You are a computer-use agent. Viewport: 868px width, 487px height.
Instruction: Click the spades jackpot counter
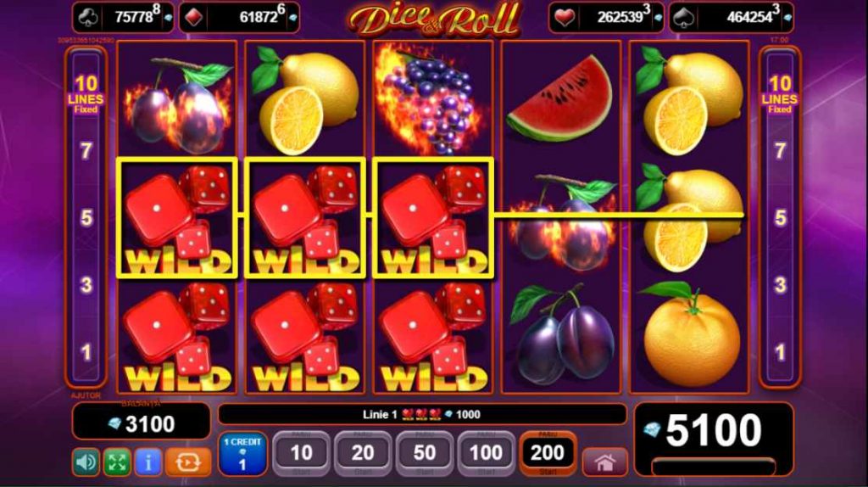click(x=732, y=17)
